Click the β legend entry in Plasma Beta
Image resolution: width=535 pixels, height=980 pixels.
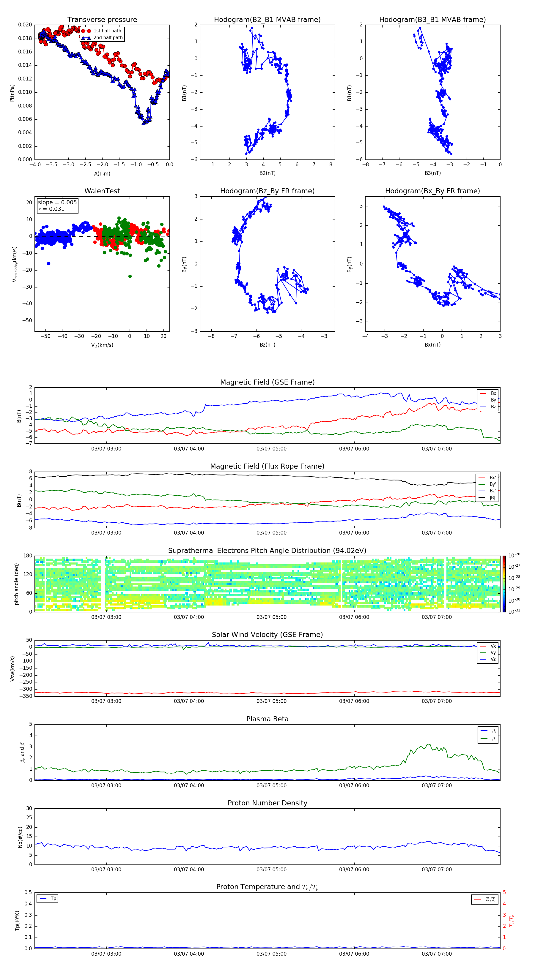[488, 739]
